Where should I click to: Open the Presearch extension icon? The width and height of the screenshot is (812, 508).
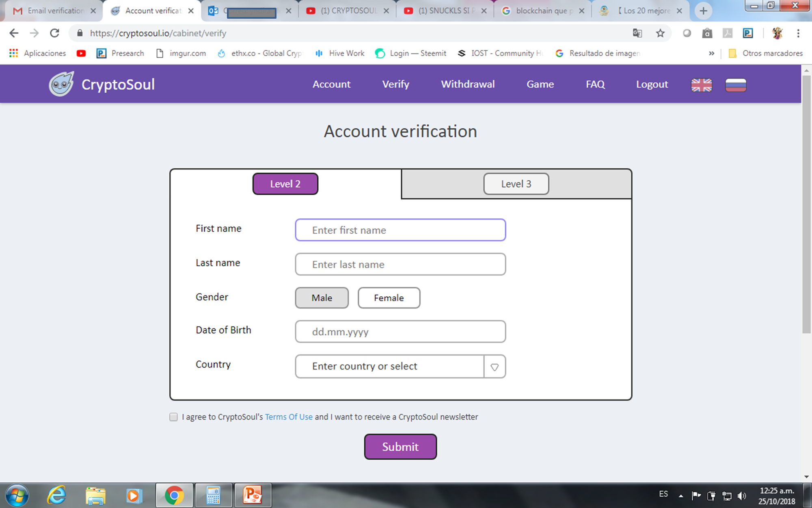click(748, 33)
